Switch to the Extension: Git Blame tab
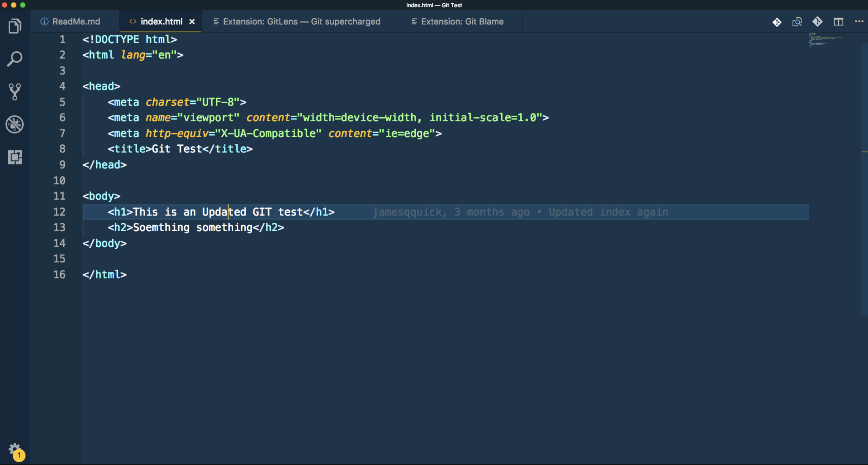The height and width of the screenshot is (465, 868). click(x=462, y=21)
